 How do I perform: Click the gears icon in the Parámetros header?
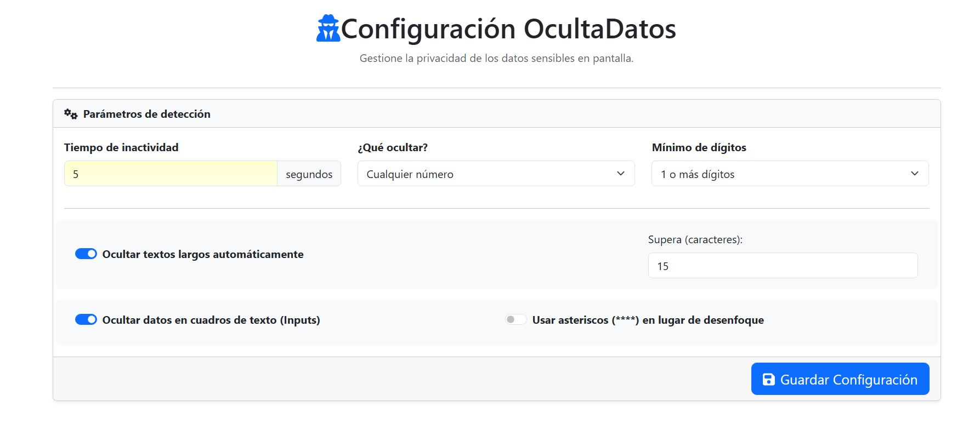[x=71, y=114]
